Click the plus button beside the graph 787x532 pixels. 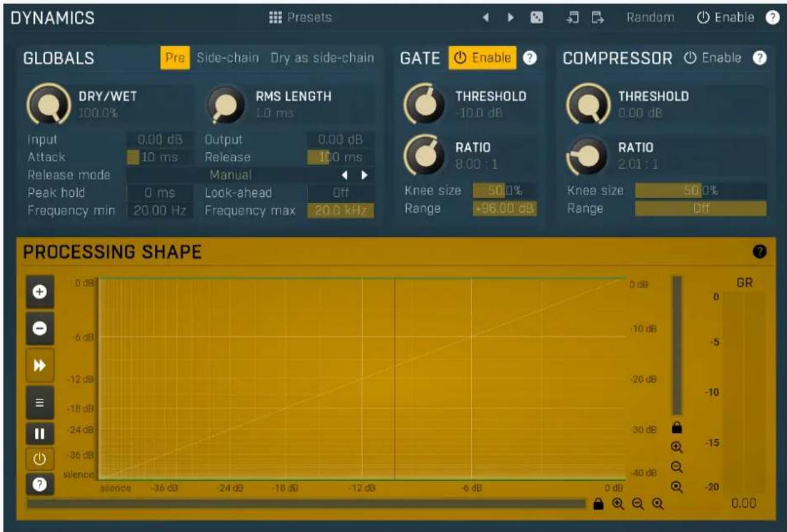pos(40,292)
